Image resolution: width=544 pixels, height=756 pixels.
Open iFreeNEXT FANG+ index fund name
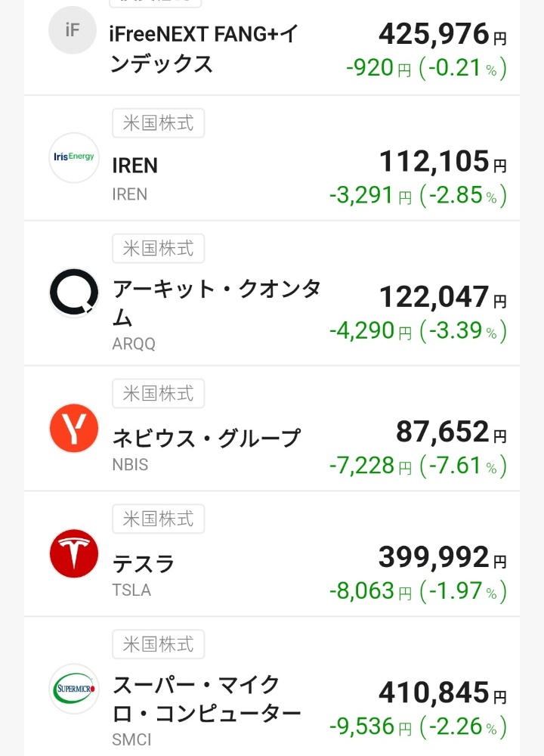[x=203, y=48]
